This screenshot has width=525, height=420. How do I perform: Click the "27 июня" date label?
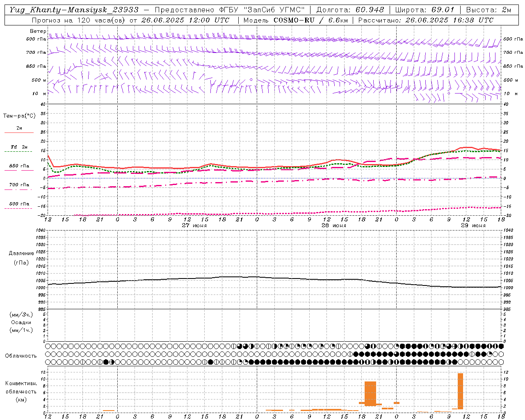(x=194, y=226)
